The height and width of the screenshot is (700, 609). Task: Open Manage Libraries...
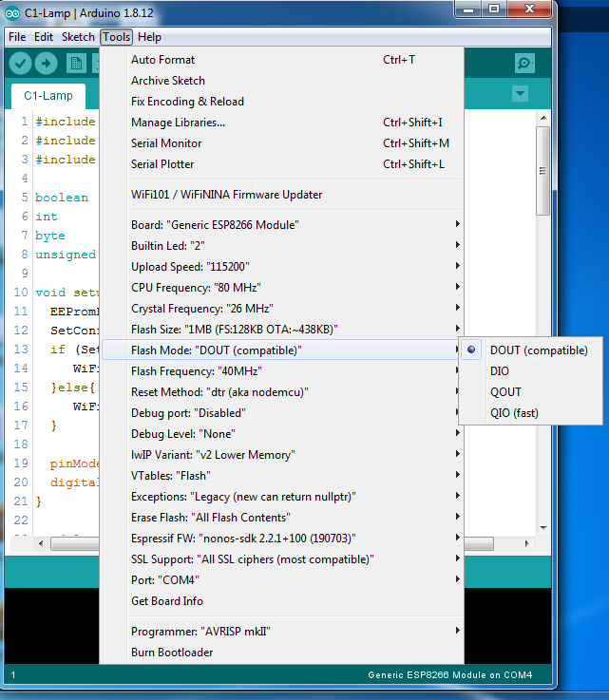coord(282,123)
